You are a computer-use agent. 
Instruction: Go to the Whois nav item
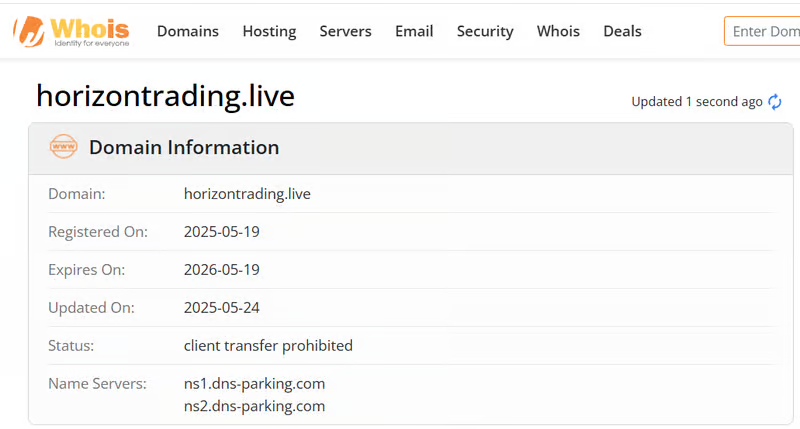click(558, 31)
